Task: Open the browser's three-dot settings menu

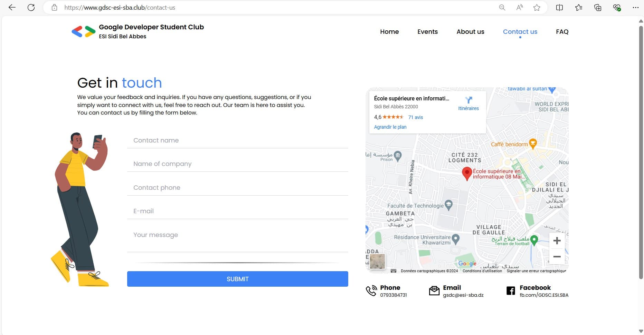Action: tap(635, 8)
